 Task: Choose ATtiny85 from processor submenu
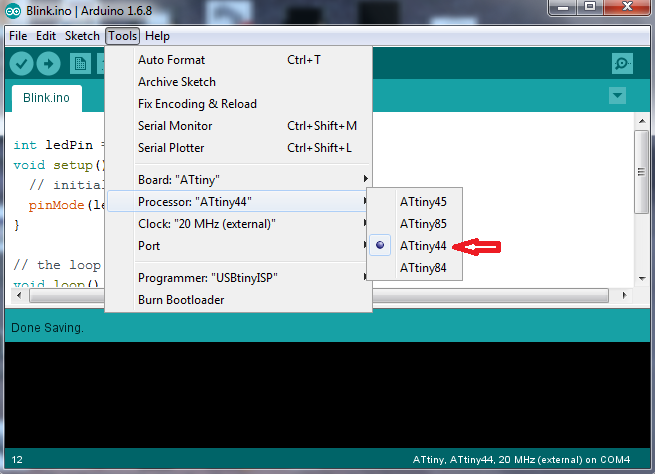[x=423, y=224]
